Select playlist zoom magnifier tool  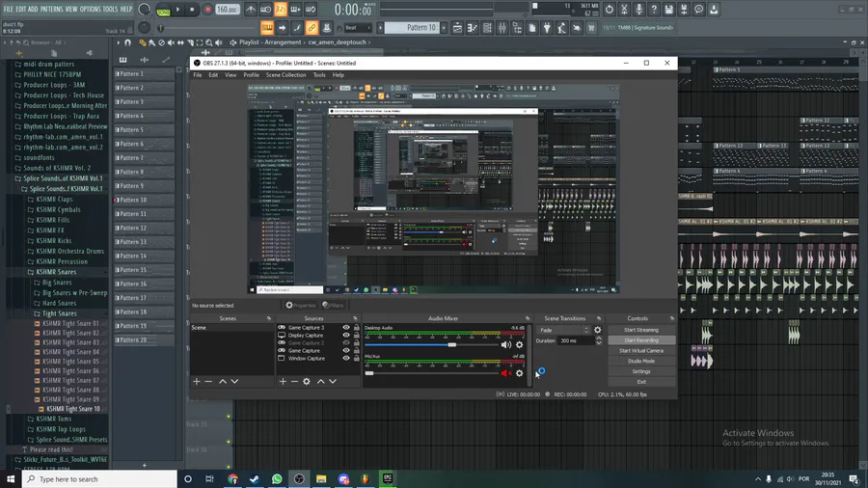click(209, 42)
